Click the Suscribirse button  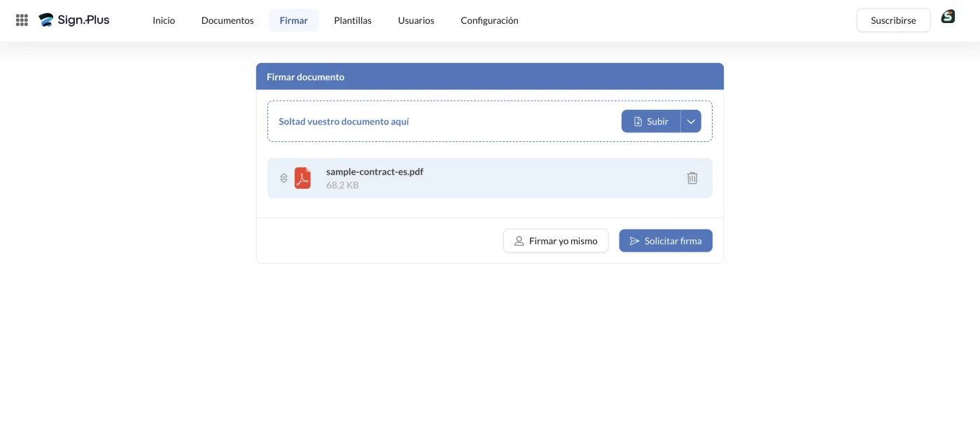point(893,20)
